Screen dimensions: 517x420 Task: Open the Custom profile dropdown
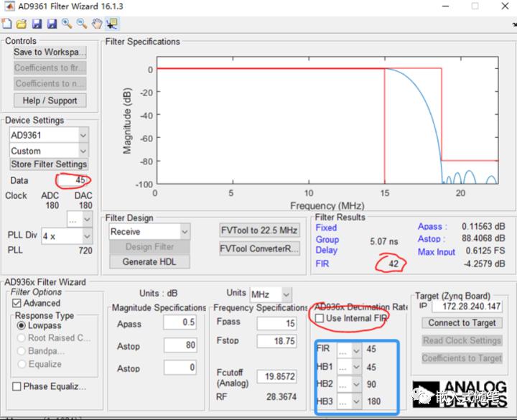tap(49, 151)
